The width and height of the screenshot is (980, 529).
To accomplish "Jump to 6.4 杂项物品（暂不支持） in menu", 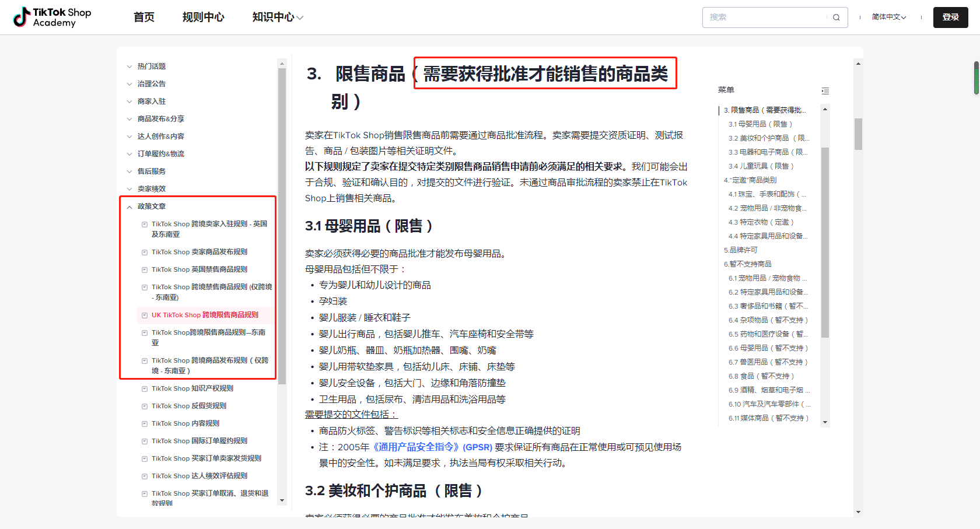I will tap(768, 320).
